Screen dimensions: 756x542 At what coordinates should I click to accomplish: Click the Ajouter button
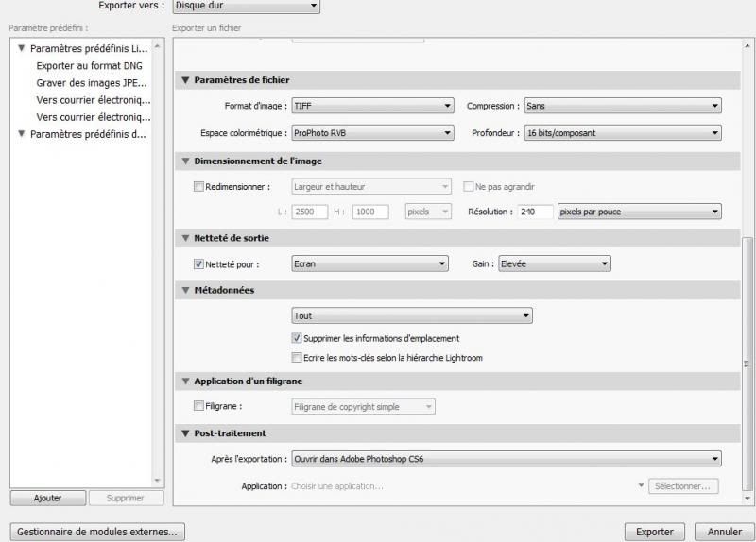[48, 498]
